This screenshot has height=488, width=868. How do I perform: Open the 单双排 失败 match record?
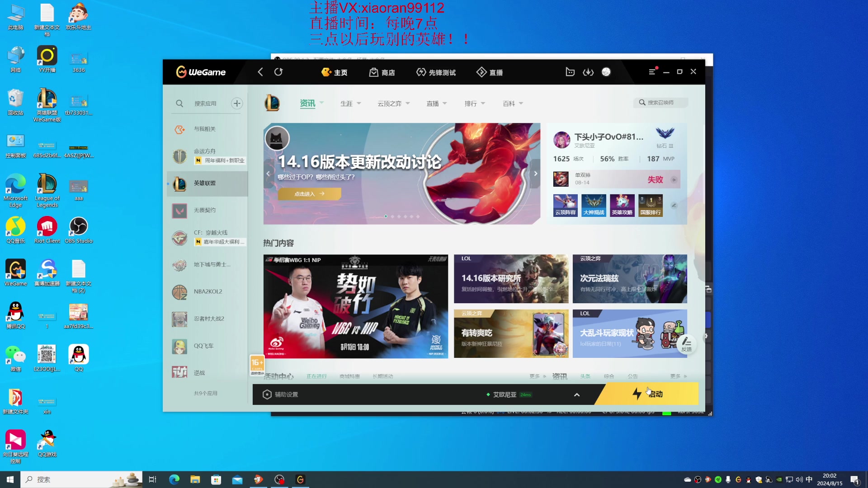pyautogui.click(x=617, y=179)
